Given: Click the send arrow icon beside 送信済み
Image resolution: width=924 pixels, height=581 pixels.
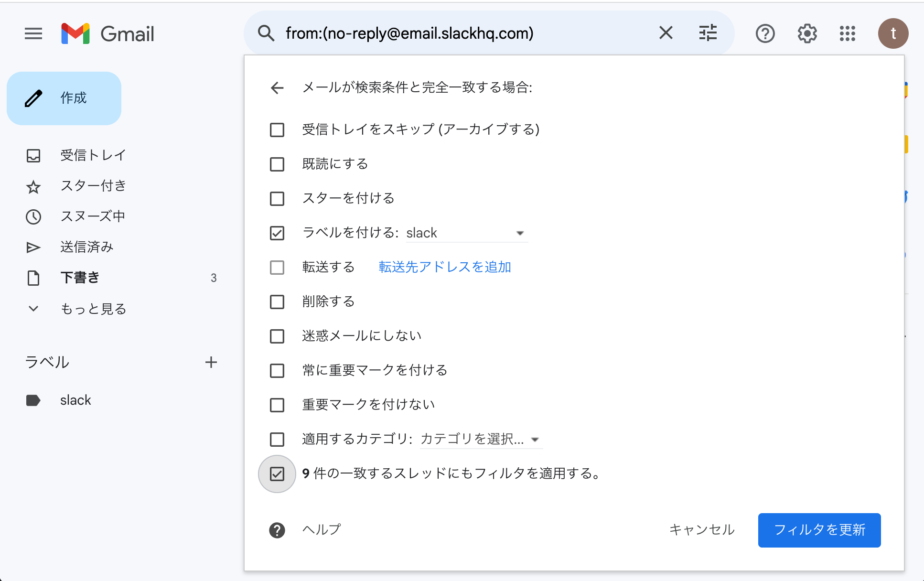Looking at the screenshot, I should click(x=33, y=247).
